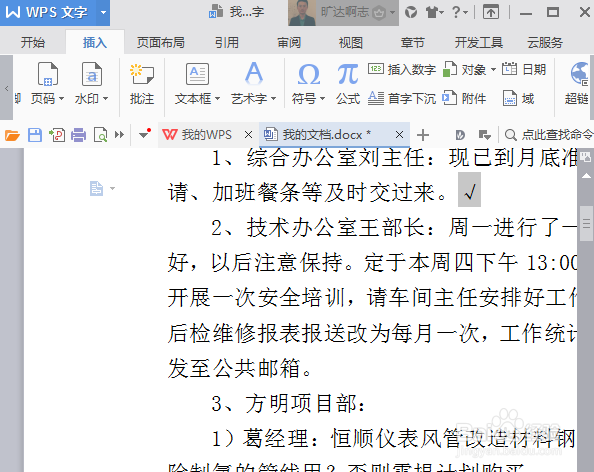Export to PDF icon in quick toolbar
The width and height of the screenshot is (594, 472).
click(x=57, y=135)
